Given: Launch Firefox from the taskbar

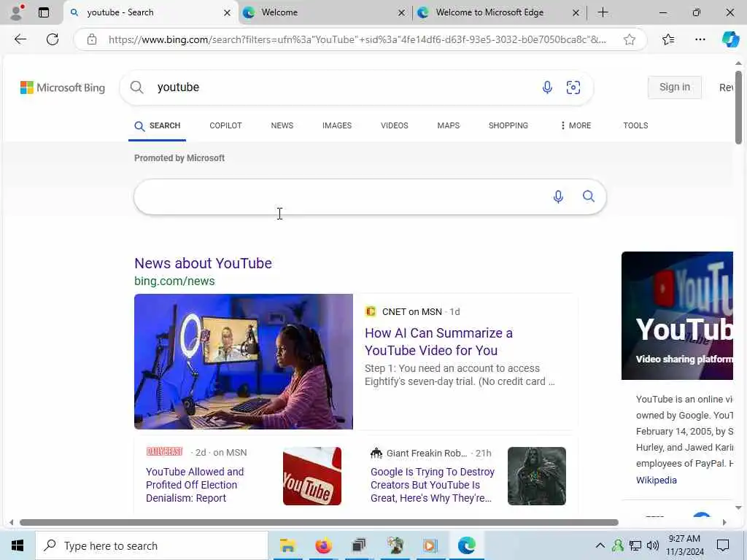Looking at the screenshot, I should [323, 545].
